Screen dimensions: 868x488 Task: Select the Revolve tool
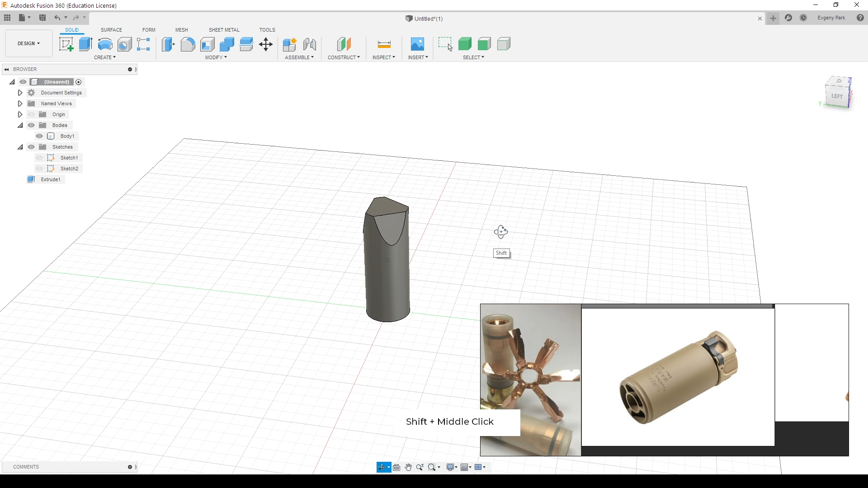pyautogui.click(x=105, y=44)
